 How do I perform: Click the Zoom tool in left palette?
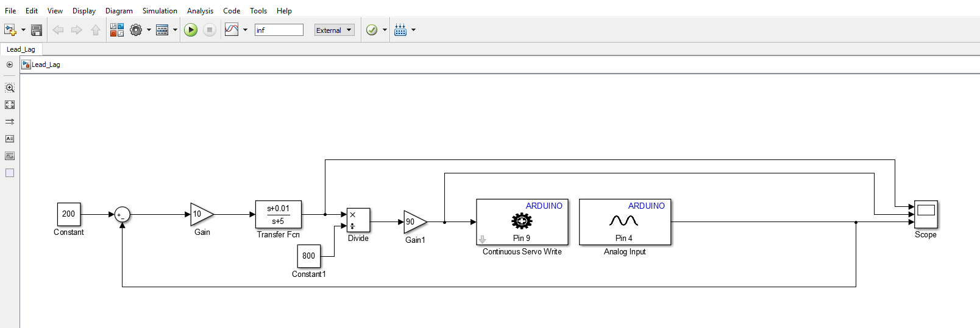[x=10, y=88]
